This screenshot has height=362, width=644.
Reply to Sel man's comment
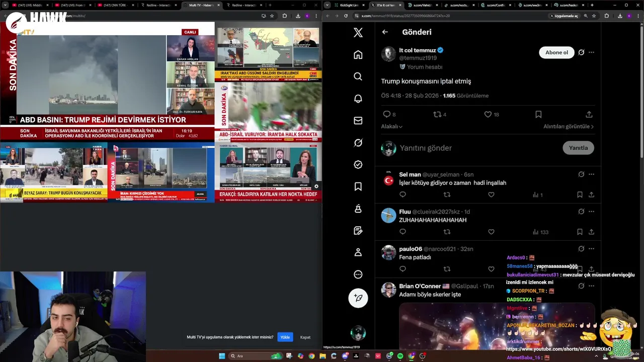click(x=403, y=195)
